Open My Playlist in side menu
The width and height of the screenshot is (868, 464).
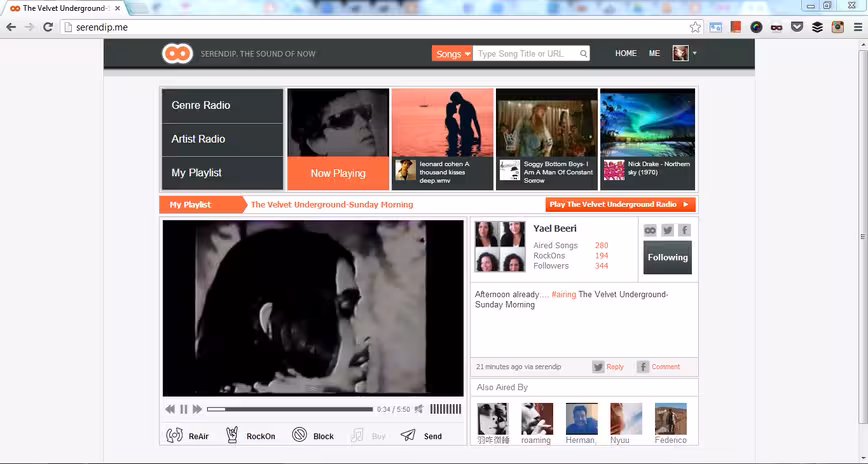tap(223, 173)
